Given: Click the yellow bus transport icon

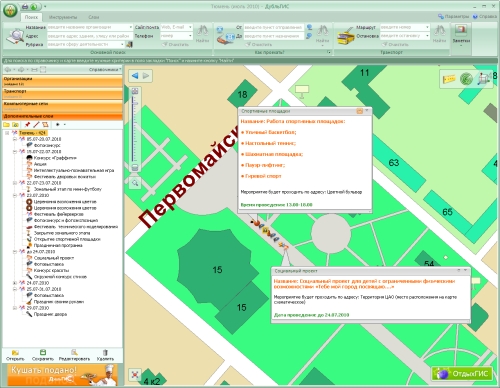Looking at the screenshot, I should tap(345, 36).
